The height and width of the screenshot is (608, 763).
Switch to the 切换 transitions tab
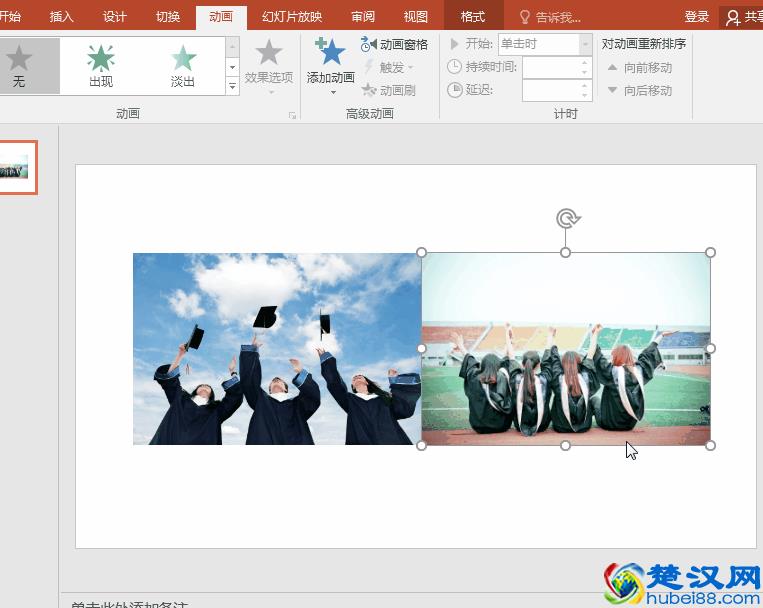tap(168, 17)
